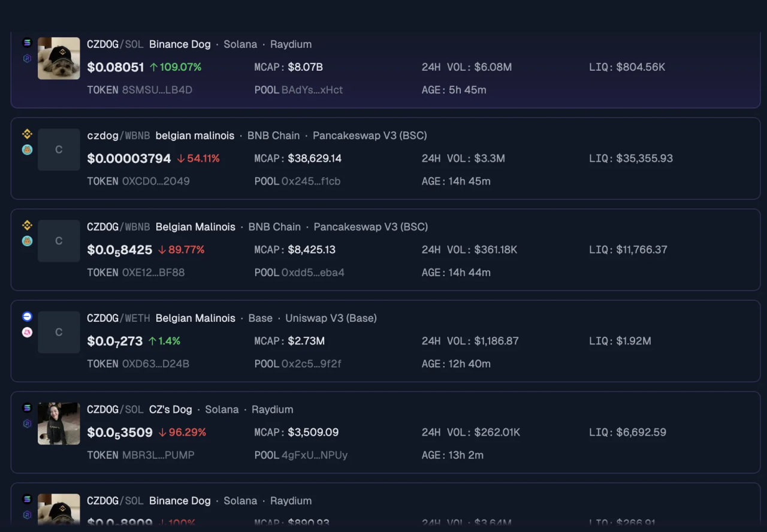767x532 pixels.
Task: Click the Solana icon on the cut-off bottom card
Action: click(27, 499)
